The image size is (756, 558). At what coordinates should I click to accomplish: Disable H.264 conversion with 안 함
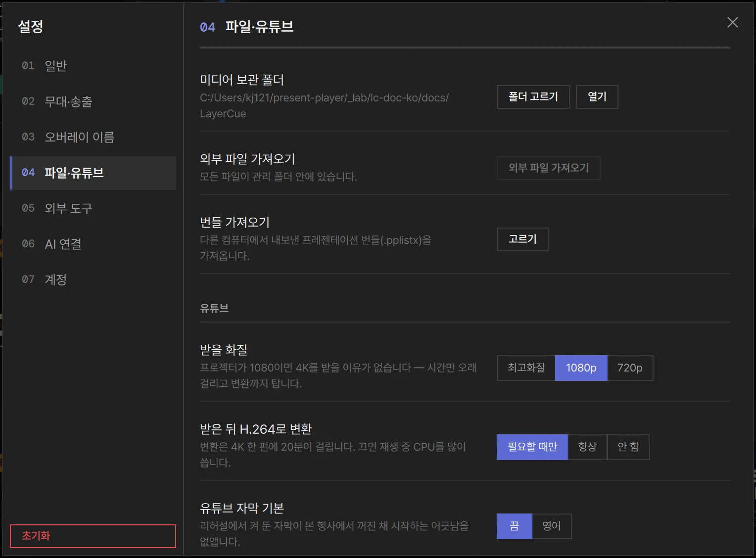pos(628,447)
